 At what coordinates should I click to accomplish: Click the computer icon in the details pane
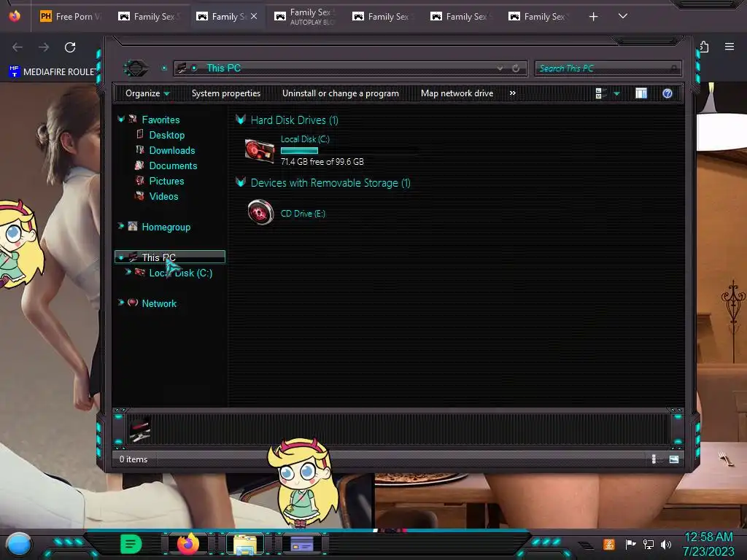[x=140, y=429]
